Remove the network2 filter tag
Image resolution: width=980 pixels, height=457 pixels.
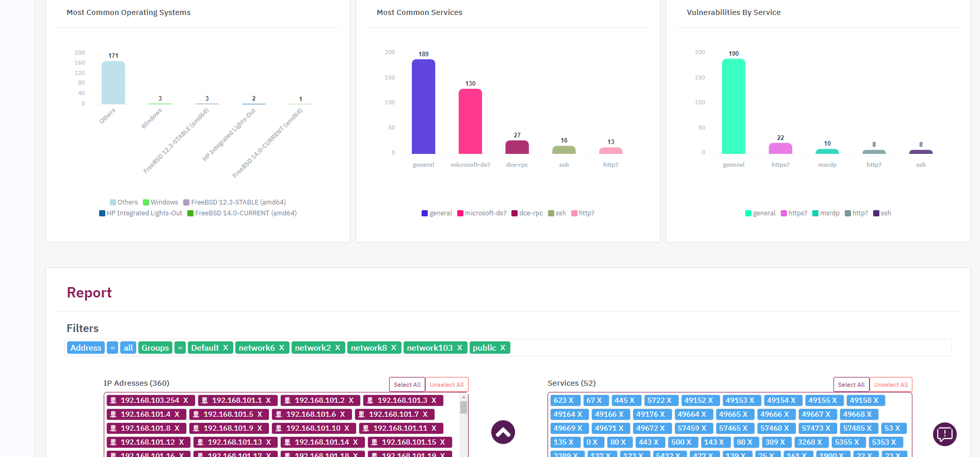(338, 348)
